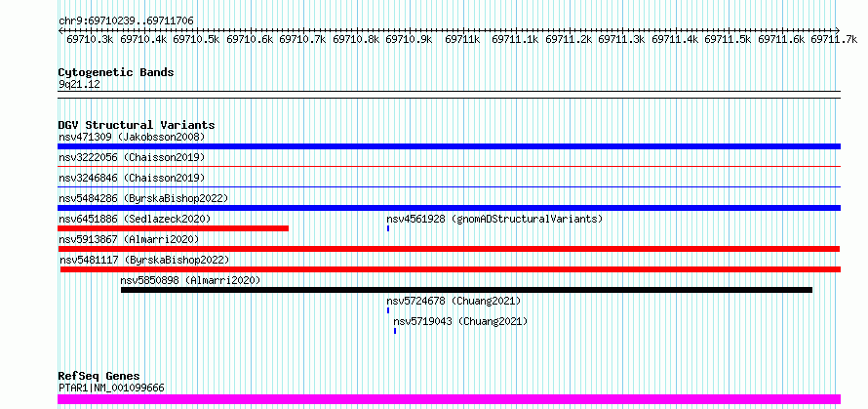This screenshot has width=868, height=409.
Task: Open nsv4561928 (gnomADStructuralVariants) label
Action: point(494,219)
